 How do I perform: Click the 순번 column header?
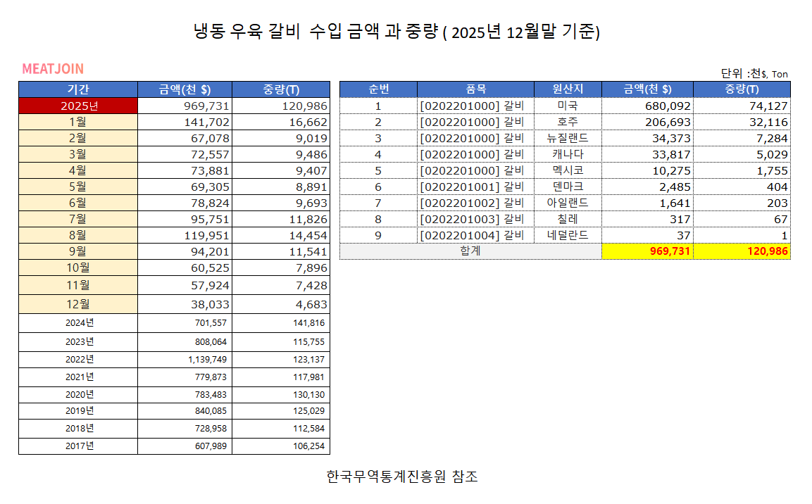(378, 89)
